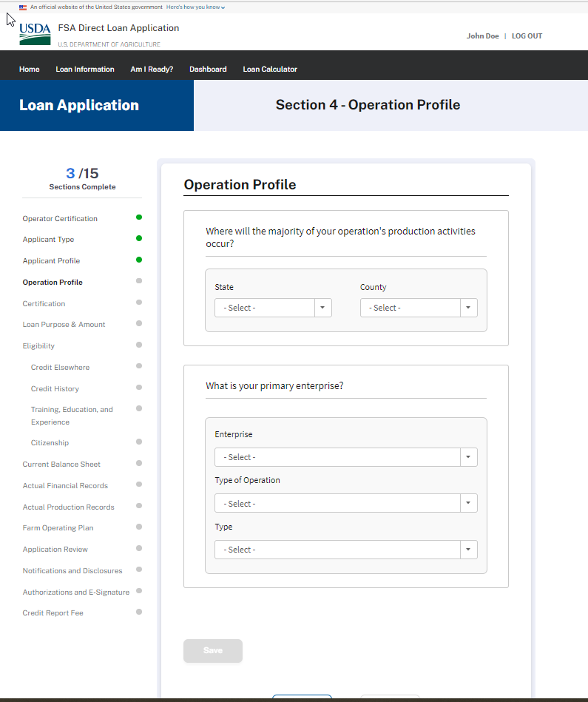Click gray status dot beside Credit Report Fee
The width and height of the screenshot is (588, 702).
[139, 612]
